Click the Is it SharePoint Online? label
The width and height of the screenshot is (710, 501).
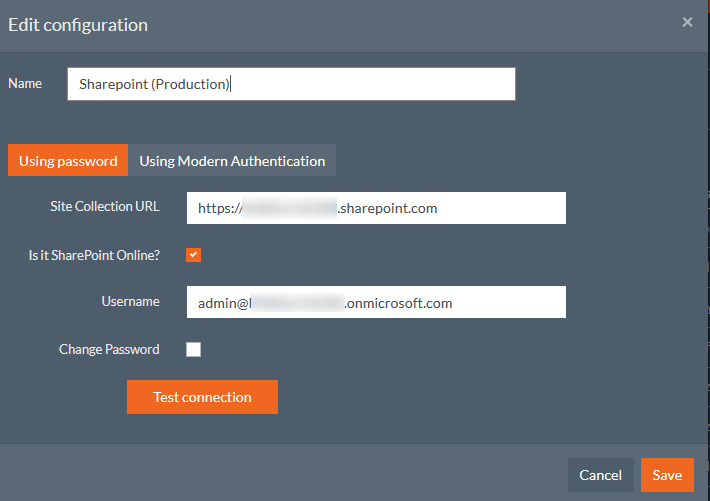(x=94, y=255)
